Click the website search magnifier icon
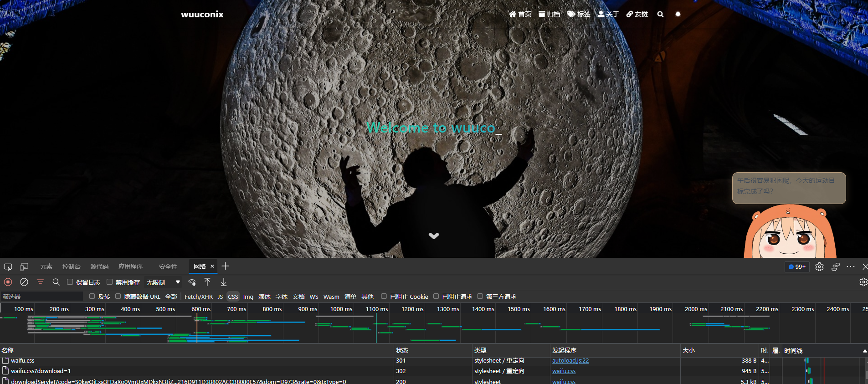Viewport: 868px width, 384px height. pos(660,14)
